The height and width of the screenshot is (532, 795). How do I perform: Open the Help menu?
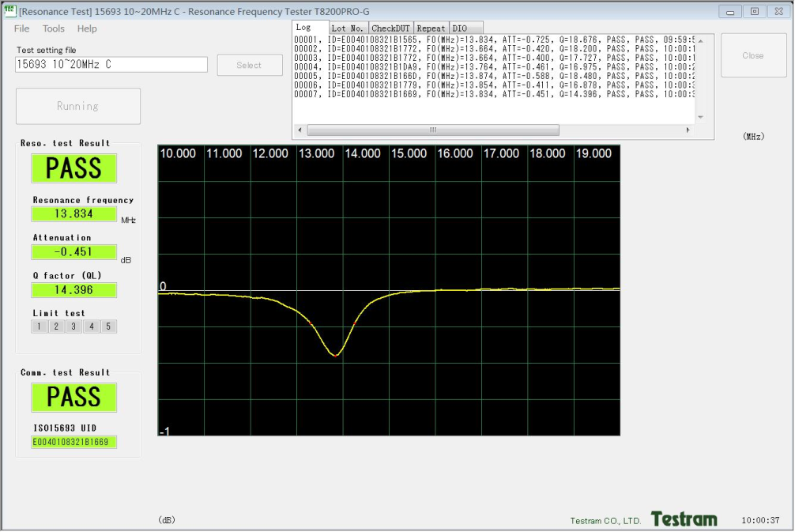(x=87, y=28)
